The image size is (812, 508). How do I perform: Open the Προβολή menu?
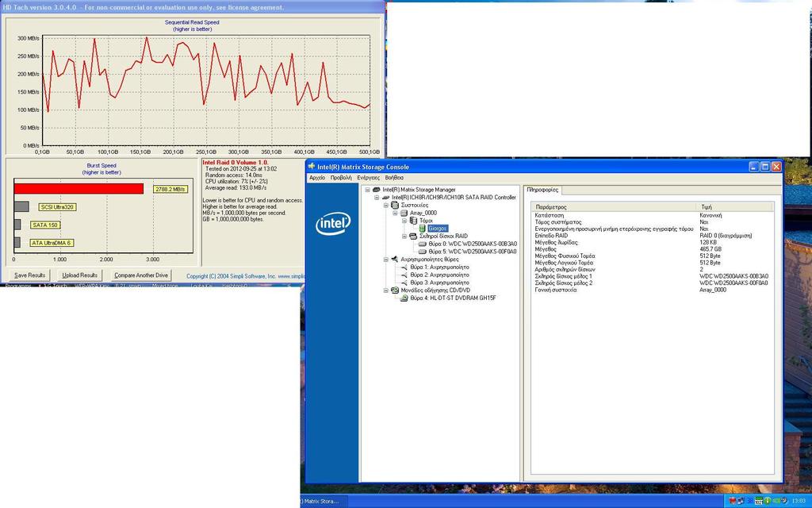[341, 178]
